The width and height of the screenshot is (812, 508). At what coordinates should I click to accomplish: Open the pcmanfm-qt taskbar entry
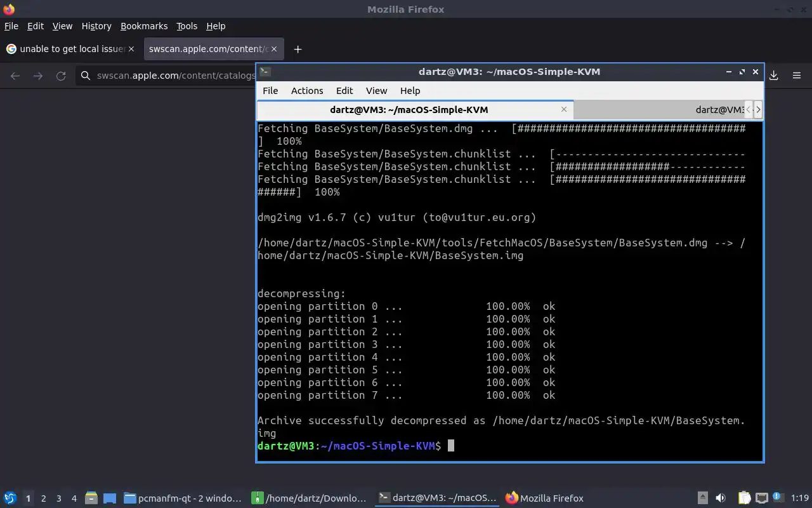point(183,498)
